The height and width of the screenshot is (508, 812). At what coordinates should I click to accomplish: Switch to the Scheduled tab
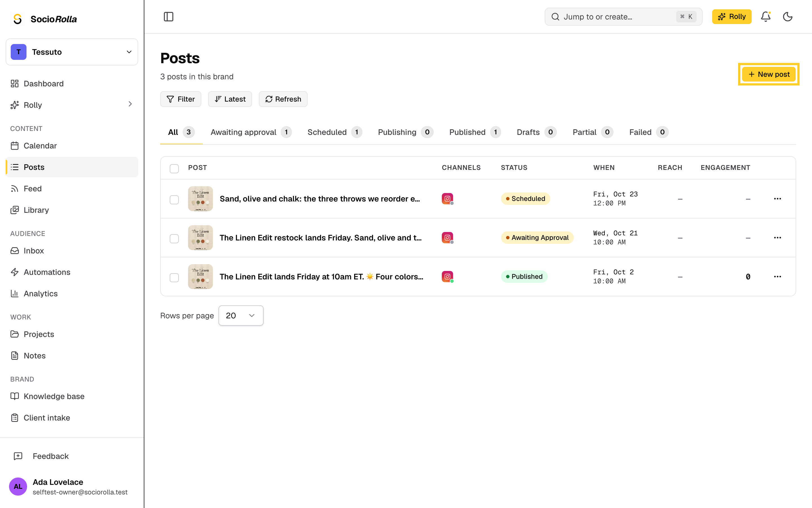(335, 132)
